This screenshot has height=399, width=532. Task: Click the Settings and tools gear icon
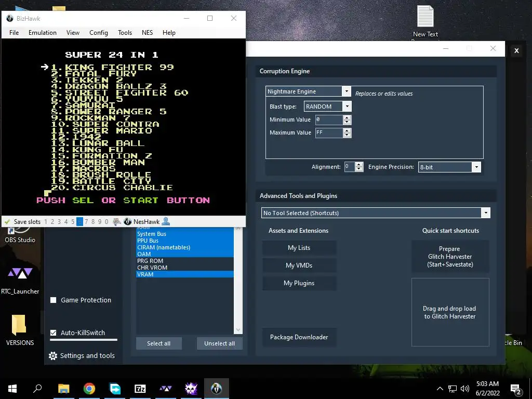point(53,355)
